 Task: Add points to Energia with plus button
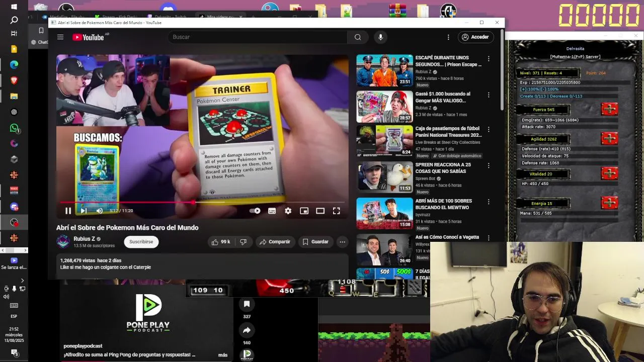(x=609, y=203)
